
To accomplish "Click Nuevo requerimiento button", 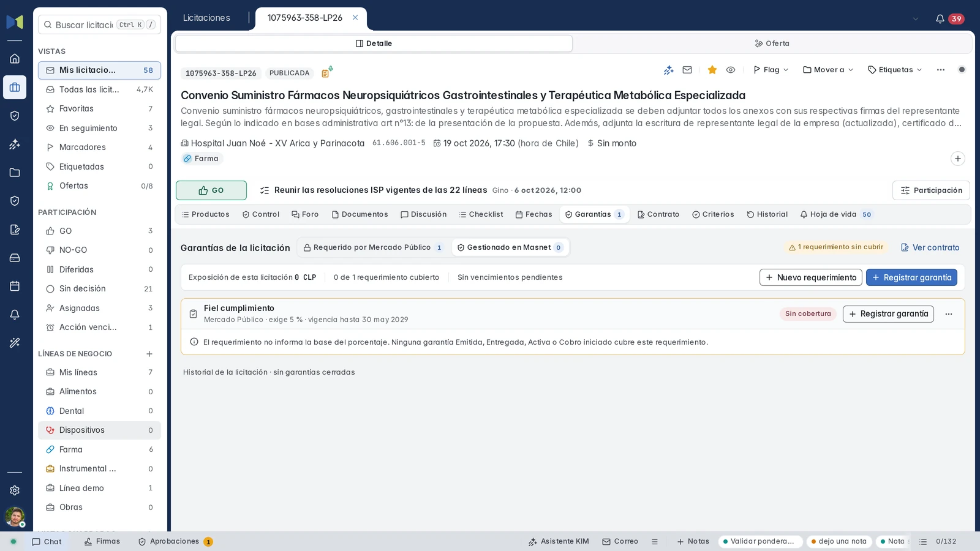I will 811,277.
